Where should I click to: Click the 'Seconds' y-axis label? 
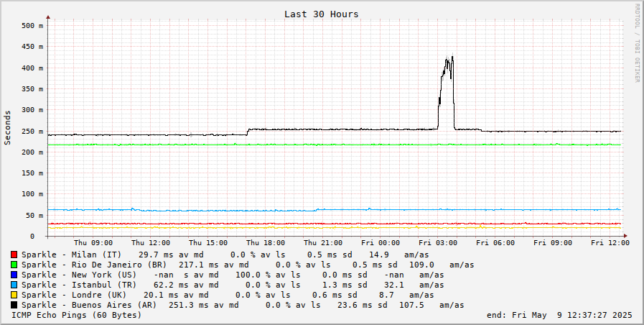tap(7, 127)
